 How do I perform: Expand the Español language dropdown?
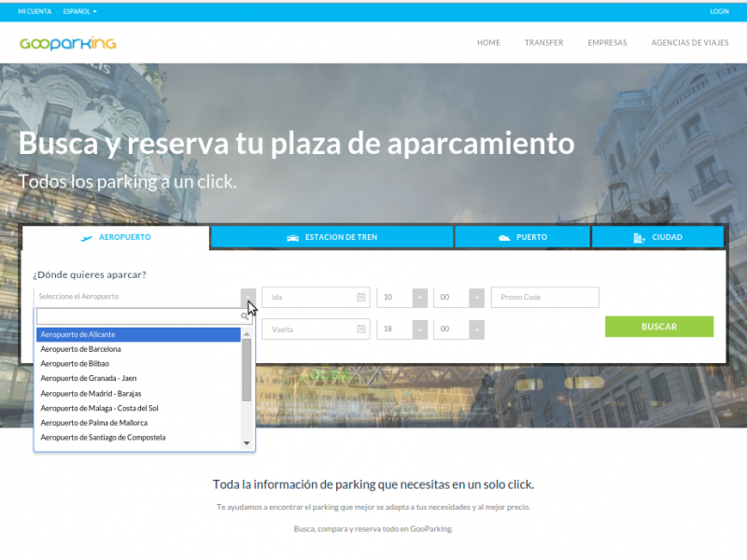click(x=79, y=11)
